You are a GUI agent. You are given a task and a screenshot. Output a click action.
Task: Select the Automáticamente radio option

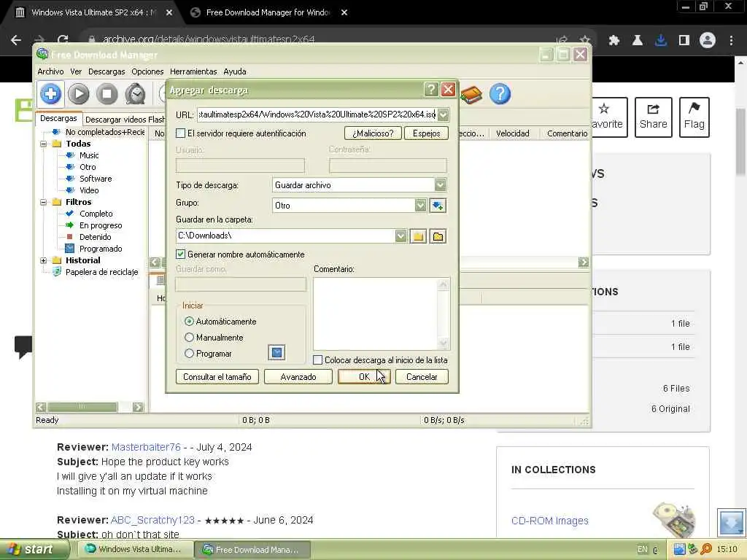tap(189, 322)
